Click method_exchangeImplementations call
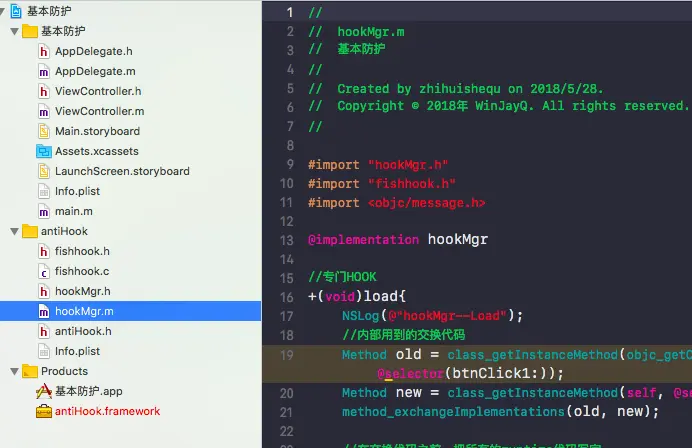Viewport: 692px width, 448px height. click(500, 412)
